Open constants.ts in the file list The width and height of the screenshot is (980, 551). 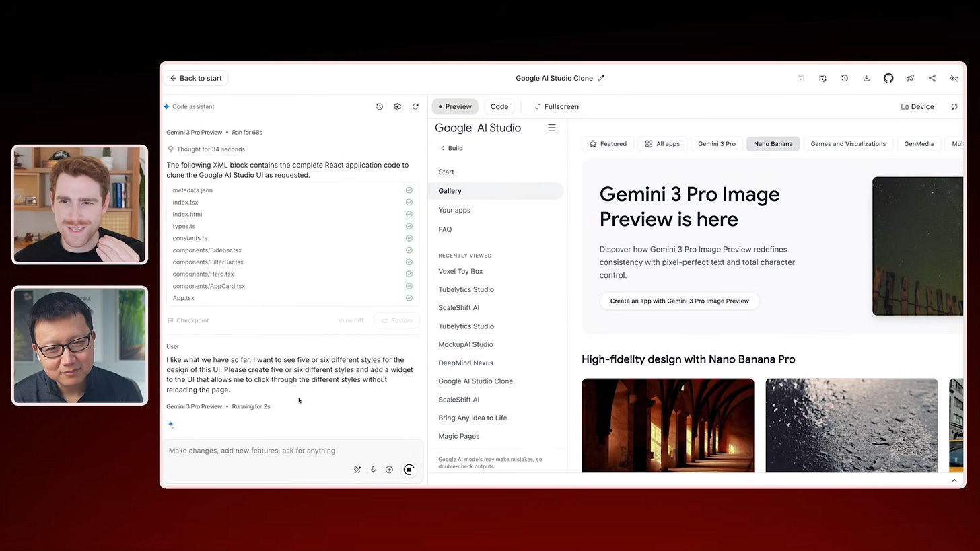pyautogui.click(x=292, y=238)
